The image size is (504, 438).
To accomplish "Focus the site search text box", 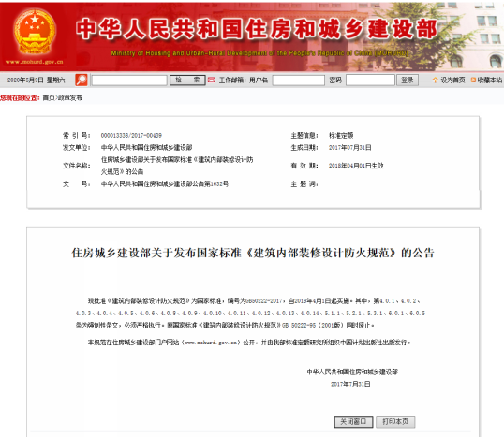I will [129, 80].
